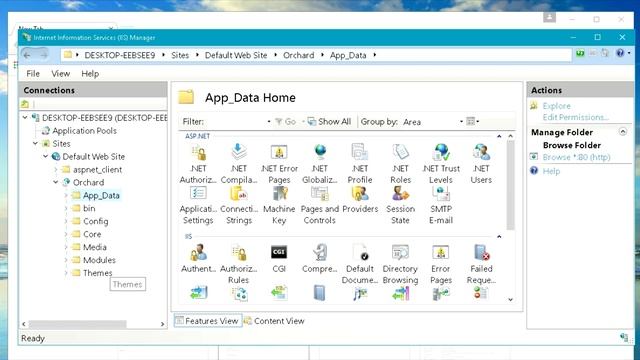This screenshot has height=360, width=640.
Task: Click the Help link in Actions
Action: point(551,171)
